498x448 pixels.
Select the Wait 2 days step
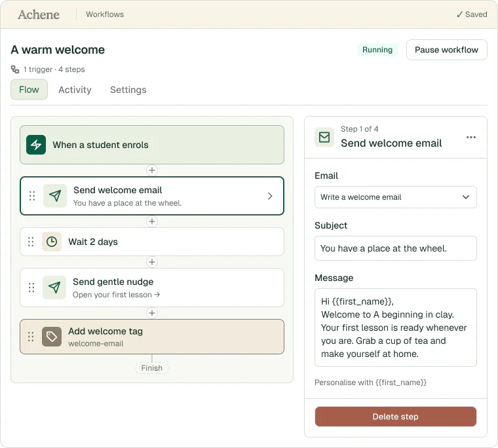[x=152, y=242]
